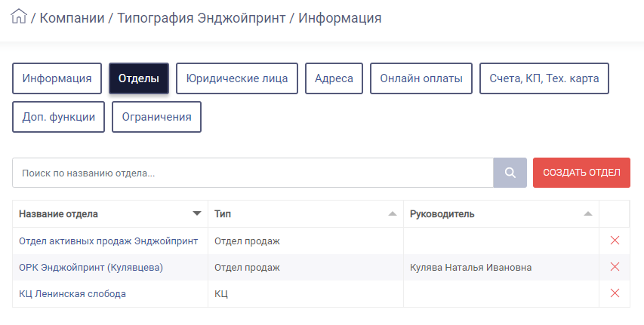
Task: Open the КЦ Ленинская слобода link
Action: point(72,294)
